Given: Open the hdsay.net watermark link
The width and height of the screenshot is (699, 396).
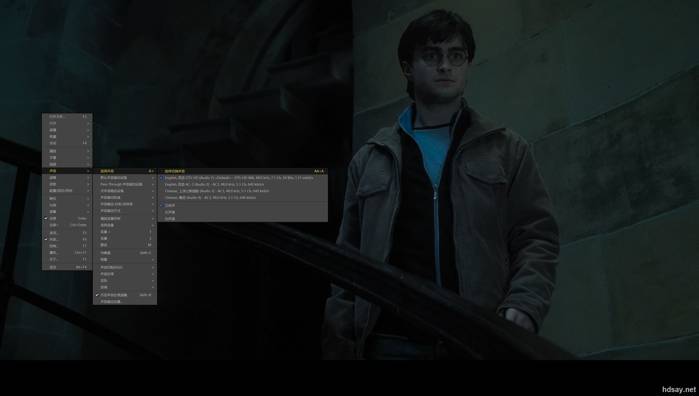Looking at the screenshot, I should 678,390.
